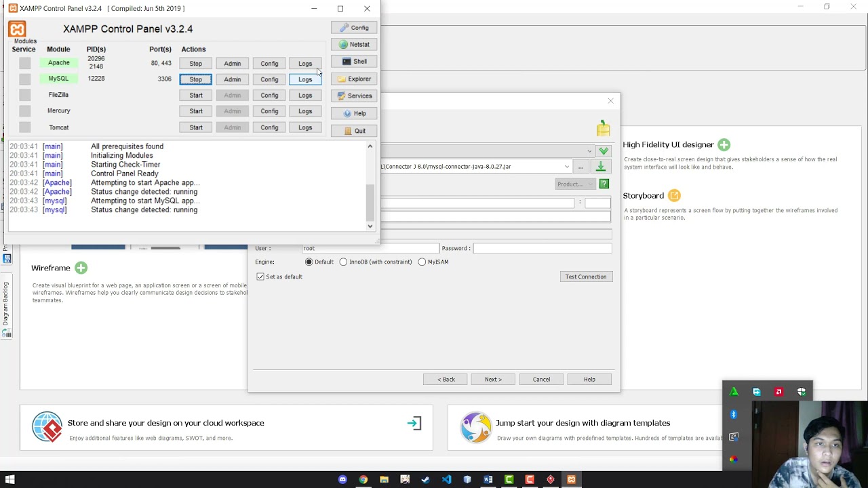Click Windows Security shield in tray popup
868x488 pixels.
801,392
